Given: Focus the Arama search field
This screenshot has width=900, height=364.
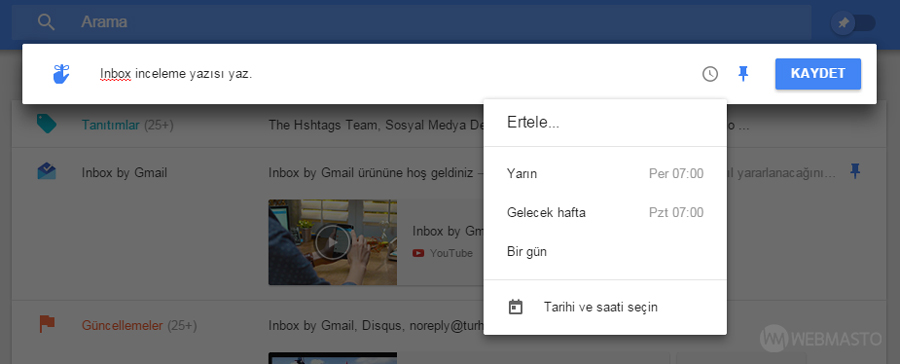Looking at the screenshot, I should pos(411,22).
